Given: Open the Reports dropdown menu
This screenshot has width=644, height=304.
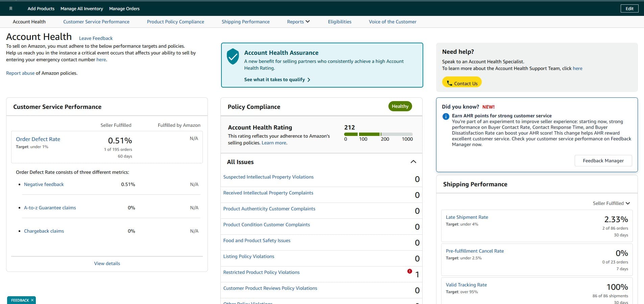Looking at the screenshot, I should pos(298,22).
